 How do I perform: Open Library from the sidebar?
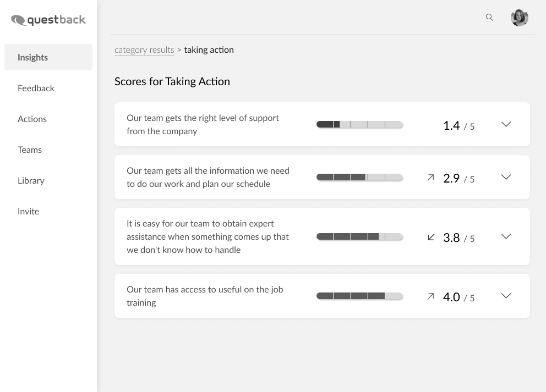(31, 181)
